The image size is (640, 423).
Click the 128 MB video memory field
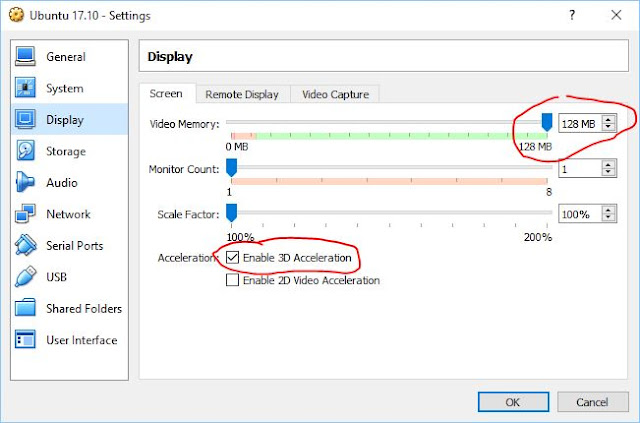(580, 123)
